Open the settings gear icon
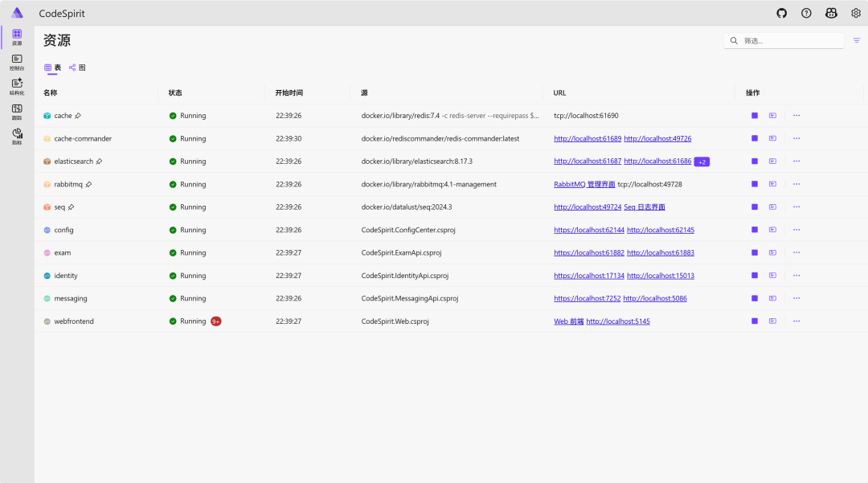Image resolution: width=868 pixels, height=483 pixels. point(856,14)
